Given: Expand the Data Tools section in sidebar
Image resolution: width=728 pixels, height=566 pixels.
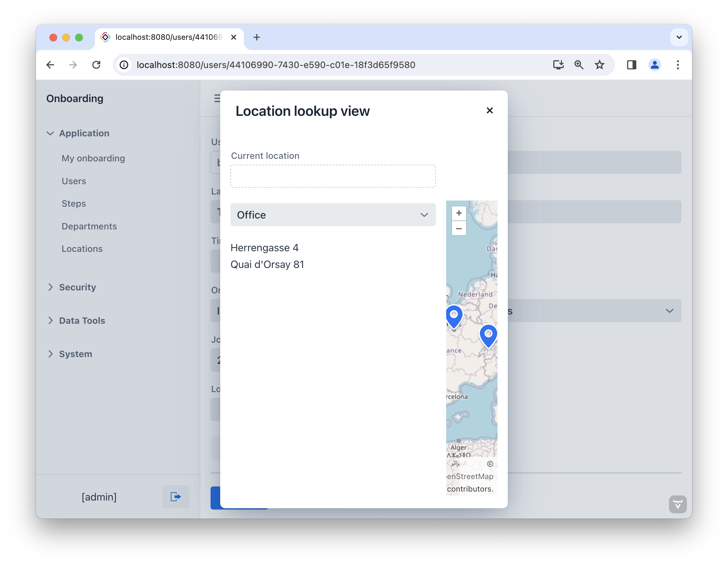Looking at the screenshot, I should point(82,320).
